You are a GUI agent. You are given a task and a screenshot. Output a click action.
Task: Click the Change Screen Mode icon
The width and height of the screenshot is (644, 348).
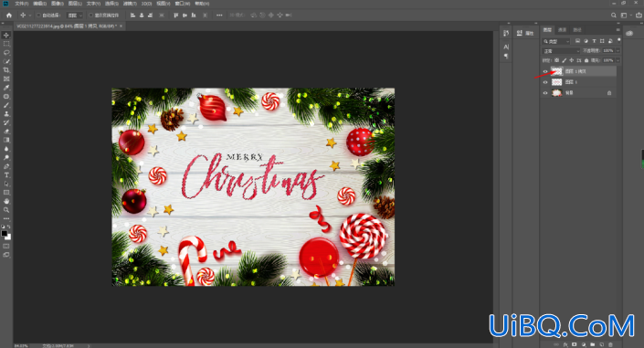[6, 255]
